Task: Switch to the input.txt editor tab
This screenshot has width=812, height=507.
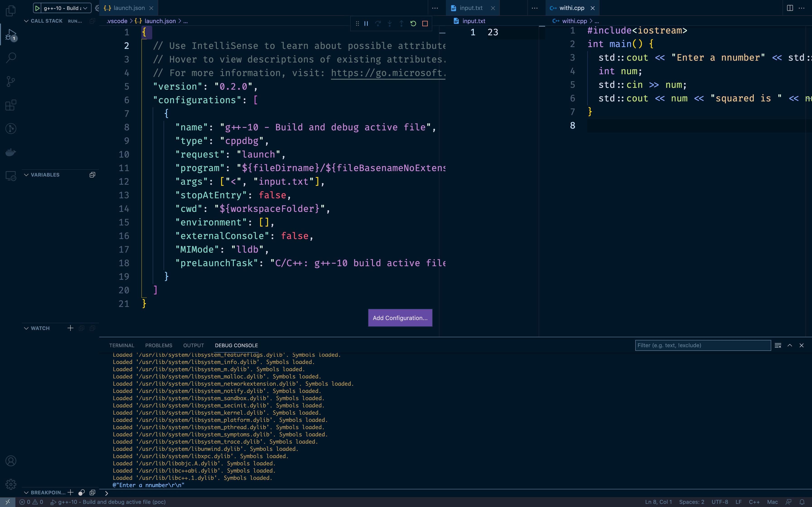Action: click(471, 8)
